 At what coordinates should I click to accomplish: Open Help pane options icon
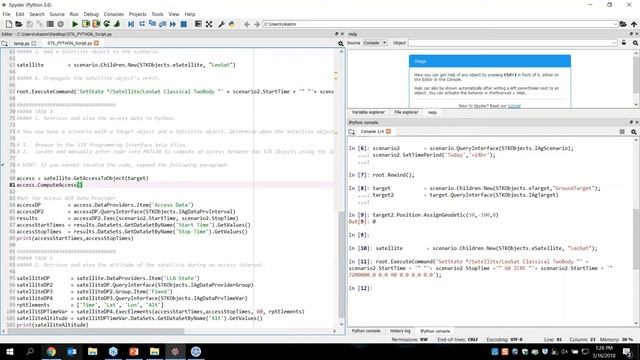pyautogui.click(x=635, y=43)
